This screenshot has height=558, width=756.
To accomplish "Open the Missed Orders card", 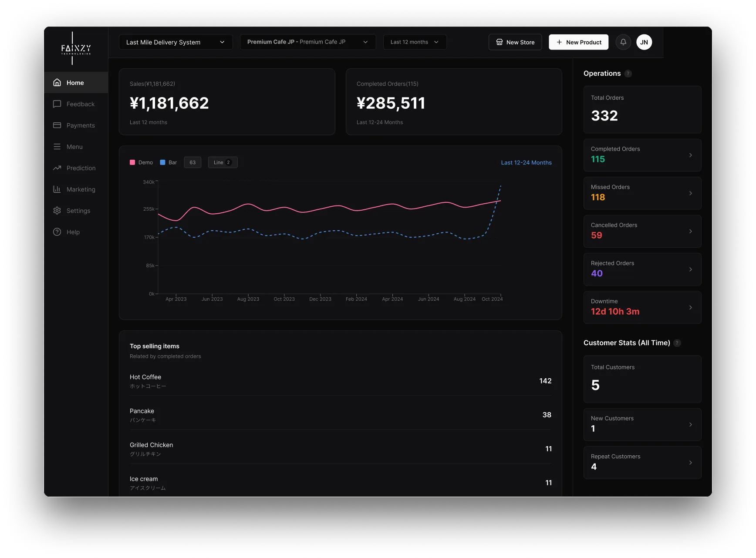I will click(642, 193).
